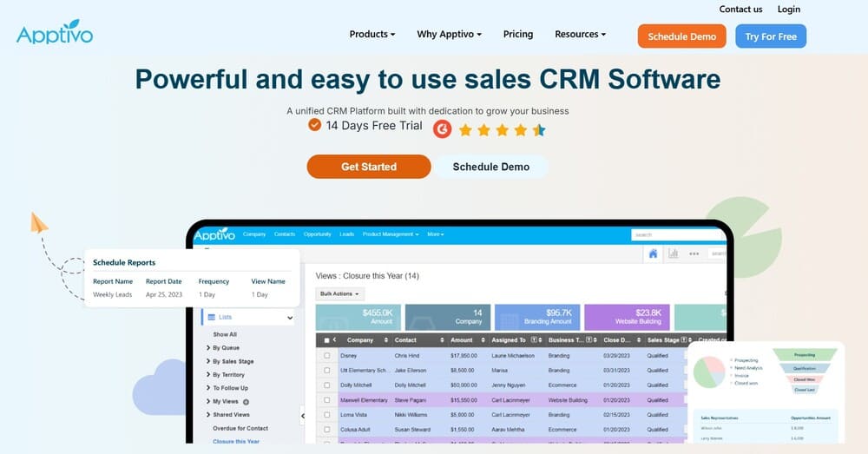This screenshot has width=868, height=454.
Task: Click the Schedule Demo button below the headline
Action: click(491, 167)
